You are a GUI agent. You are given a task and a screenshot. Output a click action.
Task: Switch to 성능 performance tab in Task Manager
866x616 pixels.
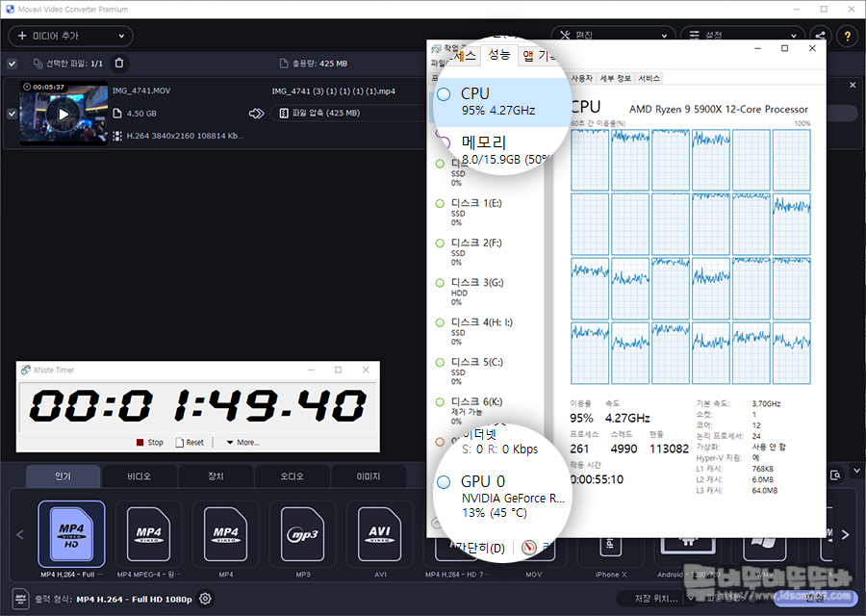499,55
